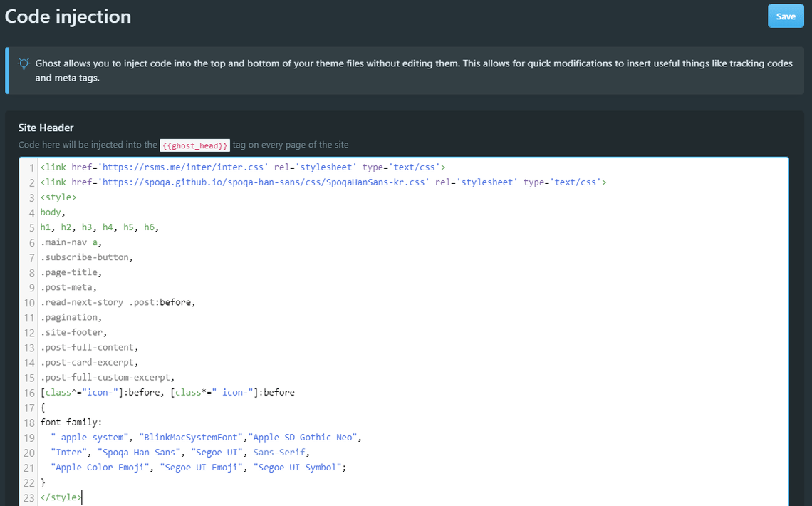Place cursor on the inter.css link line
Image resolution: width=812 pixels, height=506 pixels.
(x=242, y=167)
